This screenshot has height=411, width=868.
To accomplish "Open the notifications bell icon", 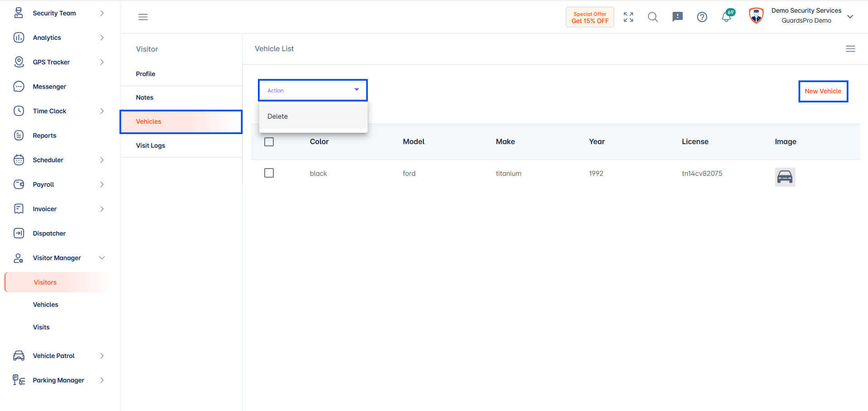I will (x=727, y=17).
